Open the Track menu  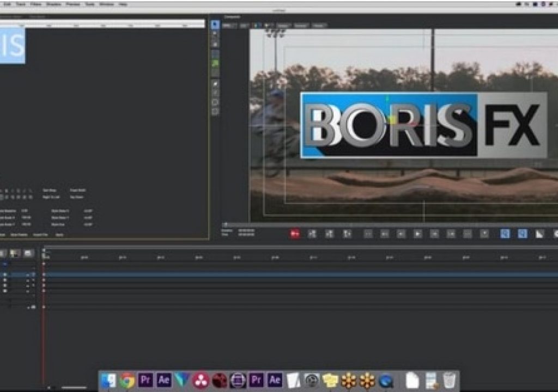click(x=21, y=4)
